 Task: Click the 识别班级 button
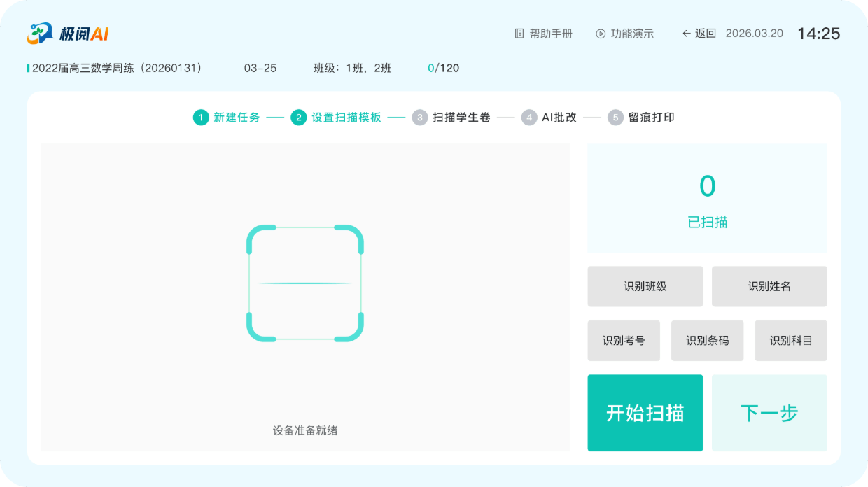click(x=645, y=286)
